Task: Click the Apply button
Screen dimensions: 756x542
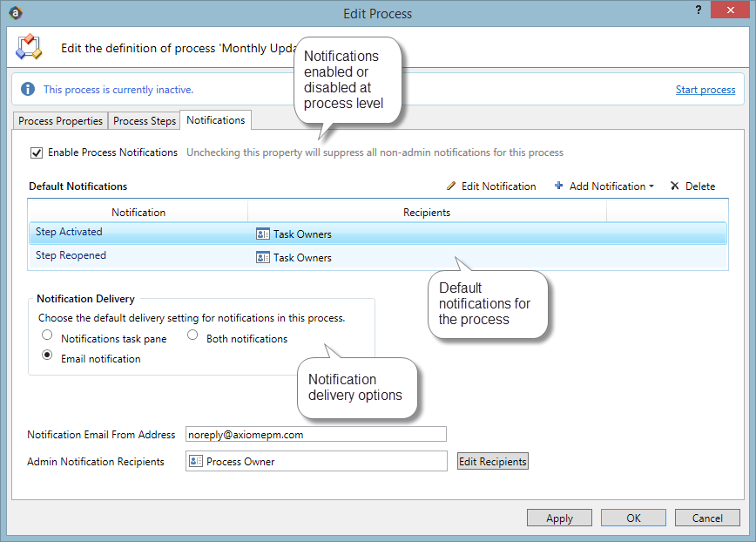Action: (559, 518)
